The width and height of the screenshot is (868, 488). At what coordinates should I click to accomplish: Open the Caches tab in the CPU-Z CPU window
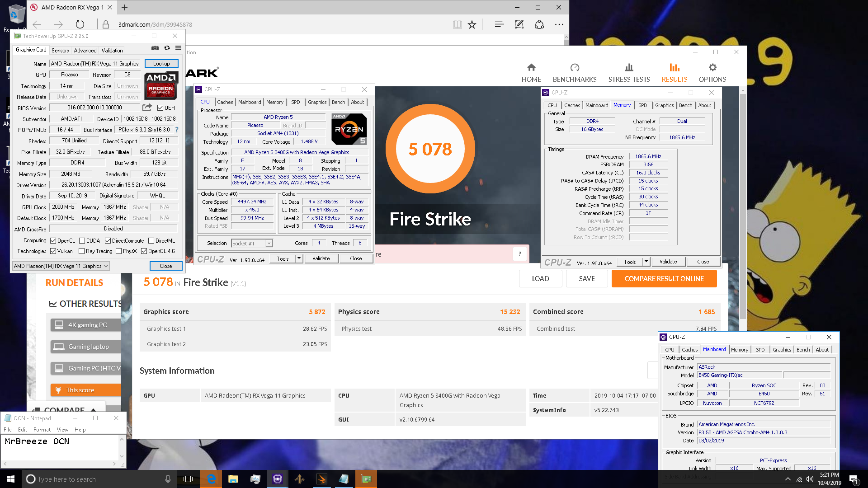225,102
